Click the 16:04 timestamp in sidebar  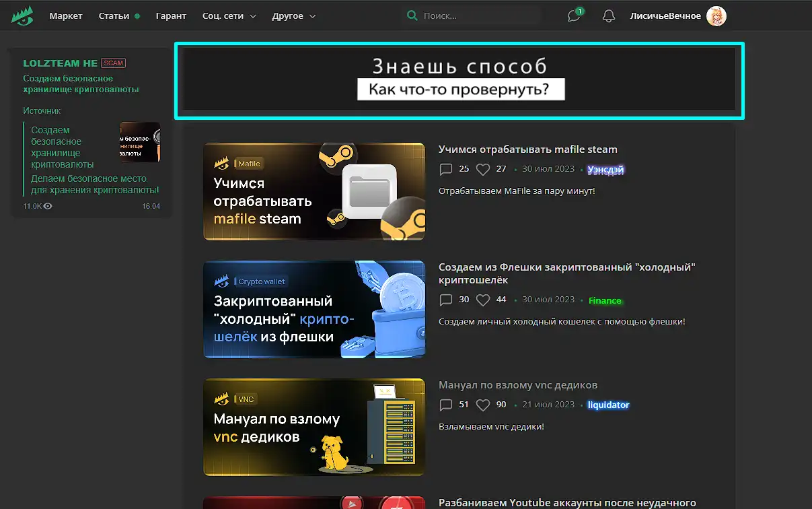151,206
